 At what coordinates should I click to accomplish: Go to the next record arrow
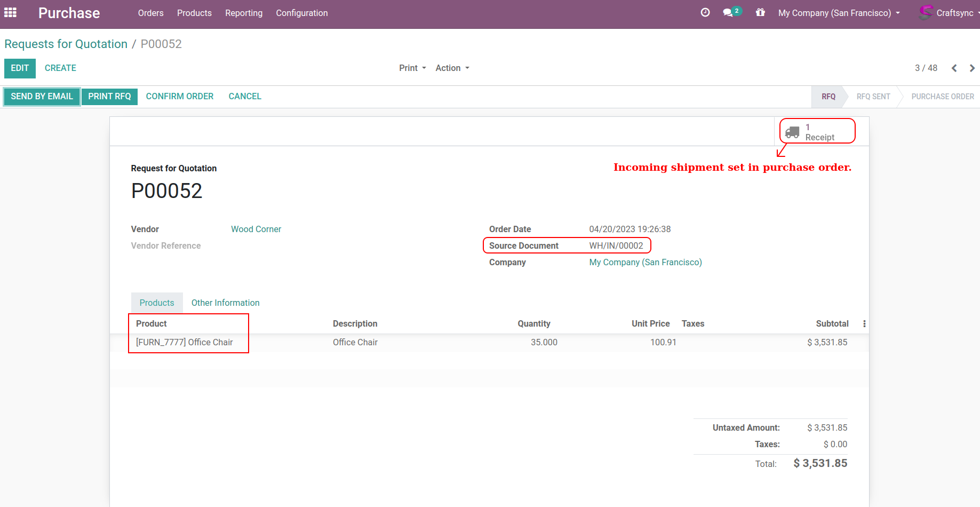point(972,68)
